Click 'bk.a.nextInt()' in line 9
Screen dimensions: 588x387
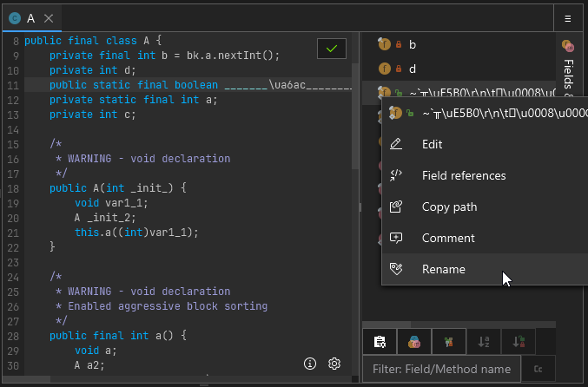coord(230,56)
